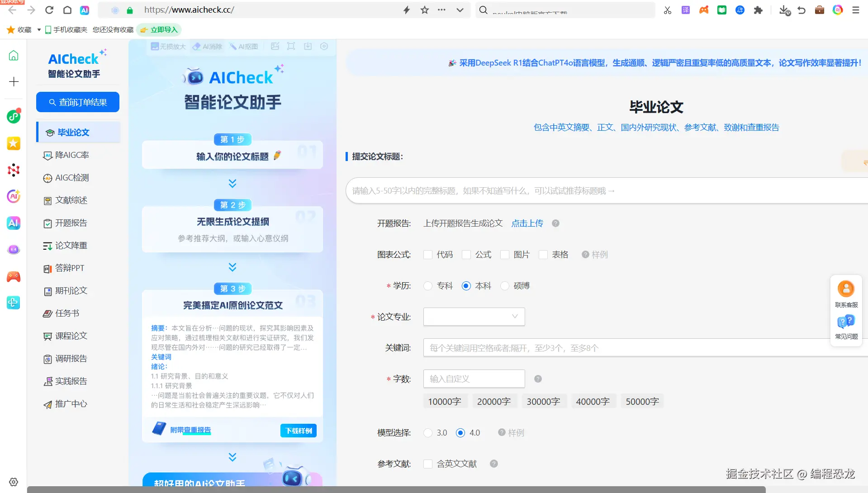Click the 点击上传 link
868x493 pixels.
tap(527, 223)
